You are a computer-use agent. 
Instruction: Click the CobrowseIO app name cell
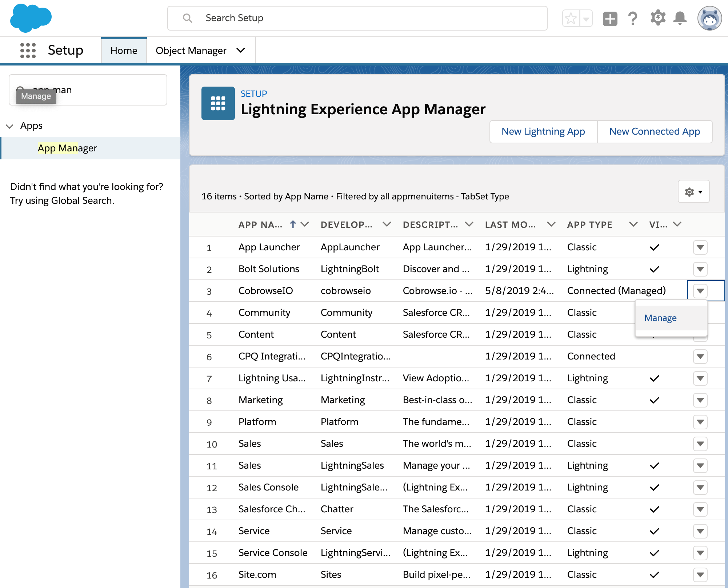(265, 291)
